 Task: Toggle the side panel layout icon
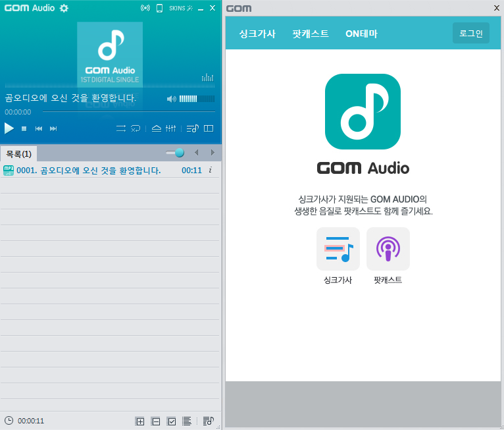[209, 128]
